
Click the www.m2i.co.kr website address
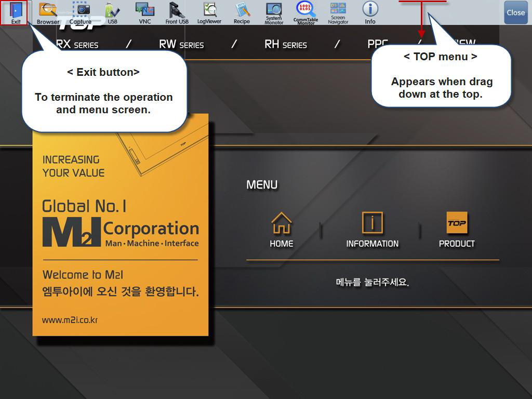[70, 320]
